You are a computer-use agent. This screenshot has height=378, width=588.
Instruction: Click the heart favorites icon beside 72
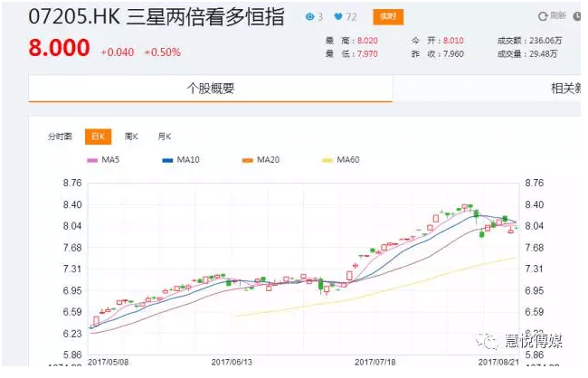(x=338, y=16)
